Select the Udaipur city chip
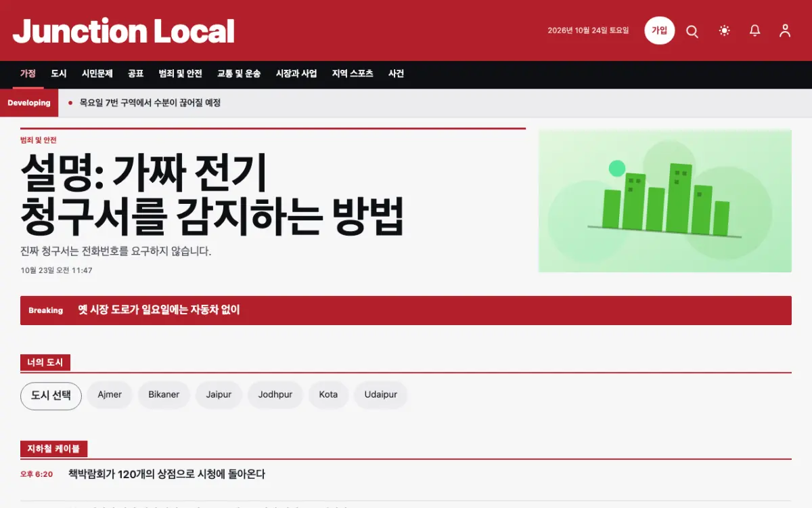This screenshot has width=812, height=508. [381, 395]
